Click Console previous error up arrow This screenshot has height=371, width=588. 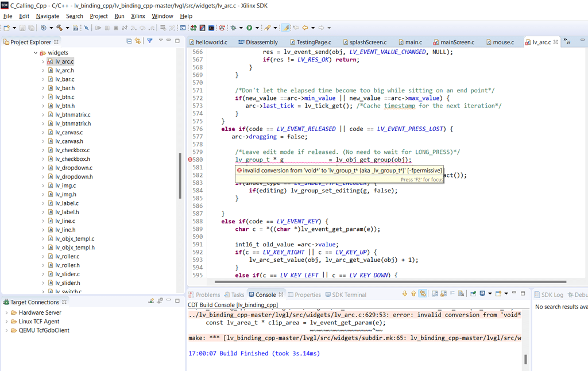click(413, 293)
